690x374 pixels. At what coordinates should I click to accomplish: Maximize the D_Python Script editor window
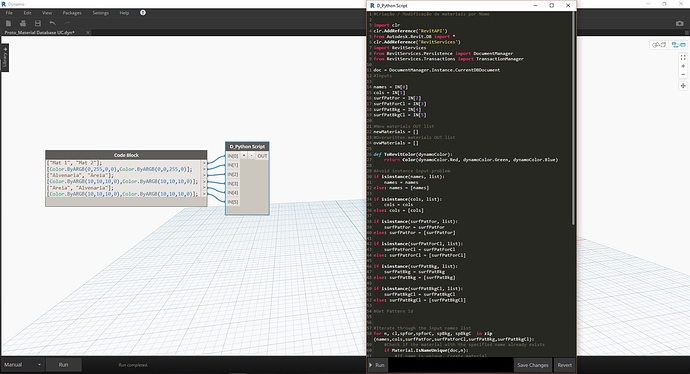(x=552, y=5)
